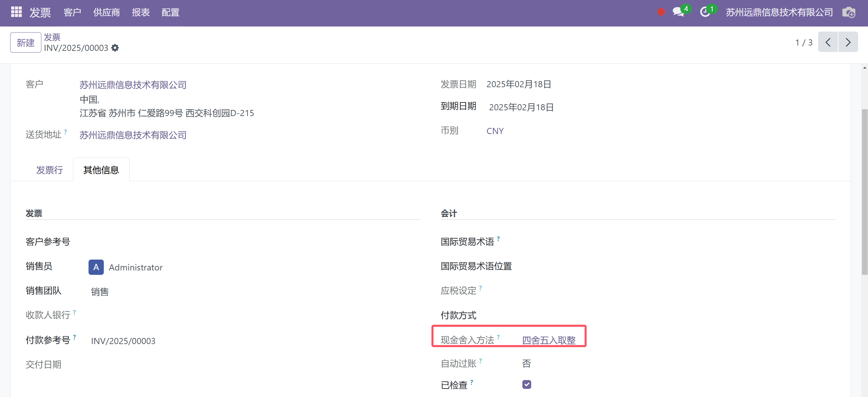Click the CNY currency link

tap(495, 131)
